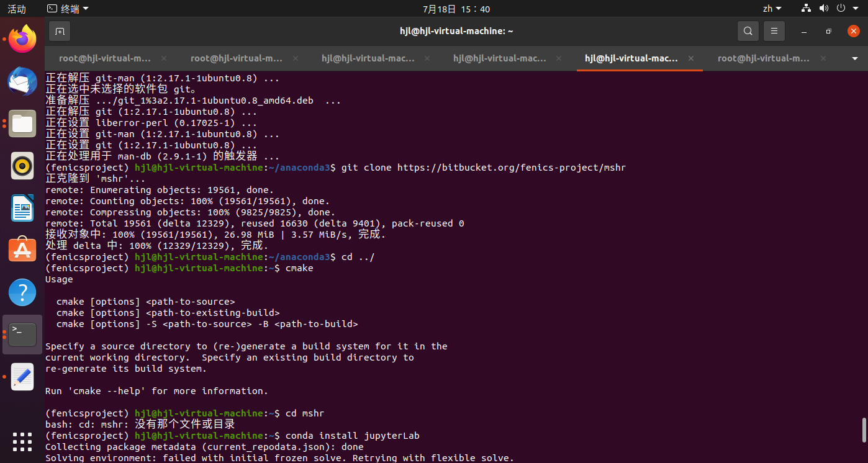Screen dimensions: 868x463
Task: Launch Rhythmbox music player
Action: 22,166
